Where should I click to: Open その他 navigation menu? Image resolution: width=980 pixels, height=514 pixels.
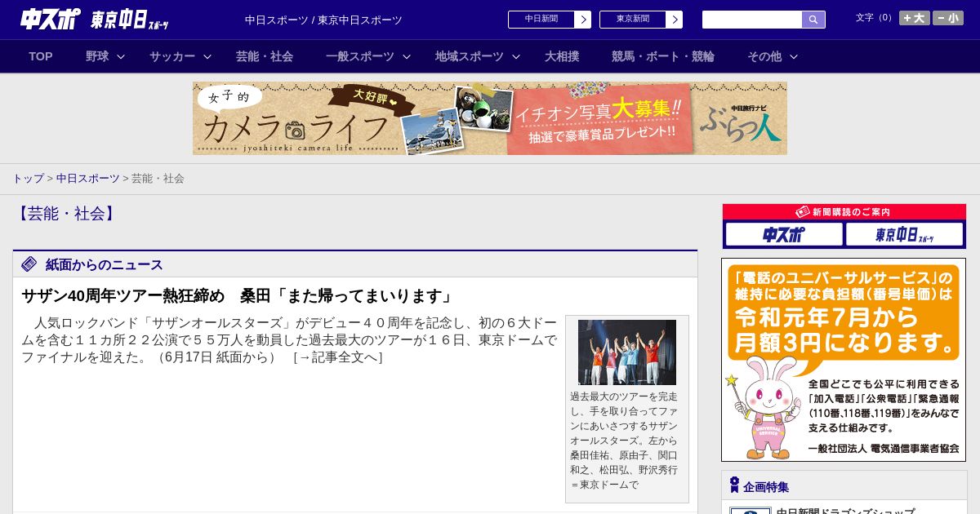[x=764, y=56]
